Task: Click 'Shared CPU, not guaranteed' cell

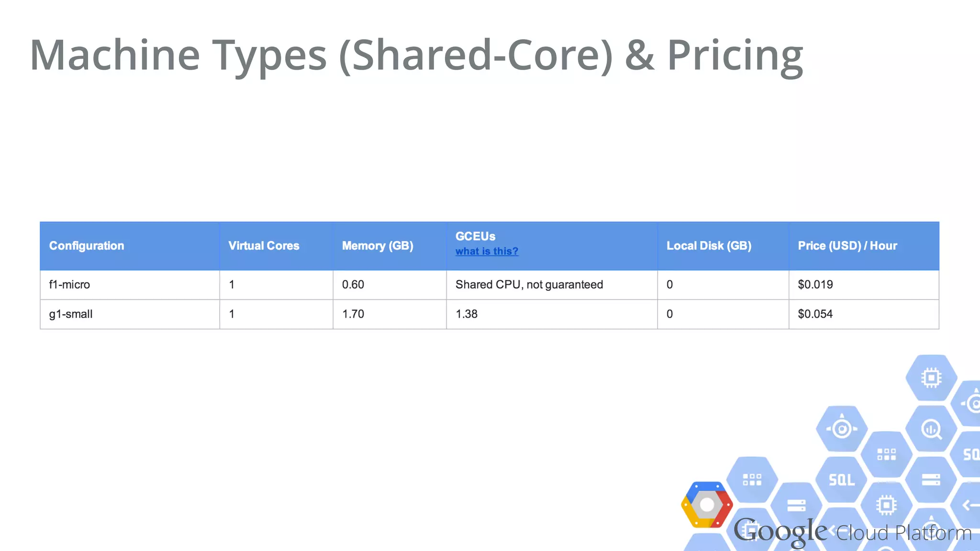Action: pos(552,285)
